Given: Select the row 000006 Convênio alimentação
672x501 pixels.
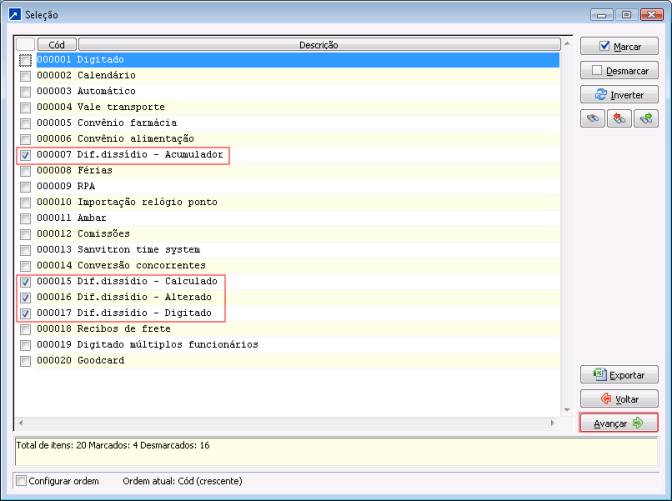Looking at the screenshot, I should [x=298, y=139].
